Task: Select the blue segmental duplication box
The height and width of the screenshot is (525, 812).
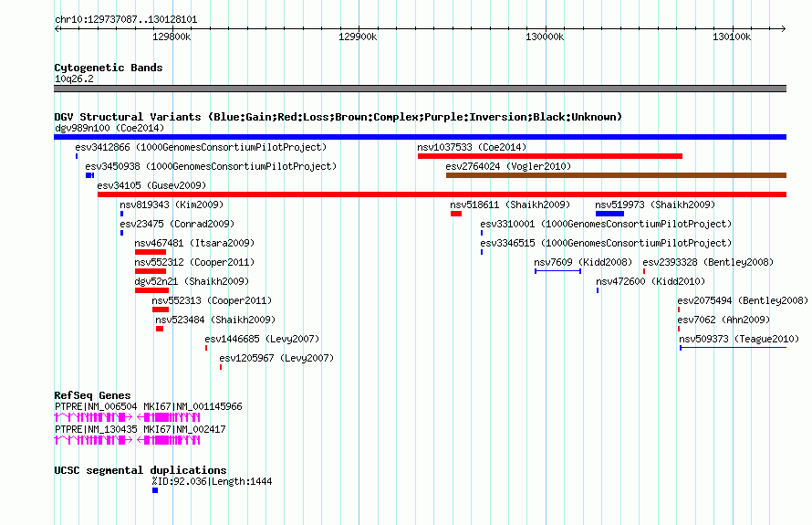Action: pyautogui.click(x=155, y=490)
